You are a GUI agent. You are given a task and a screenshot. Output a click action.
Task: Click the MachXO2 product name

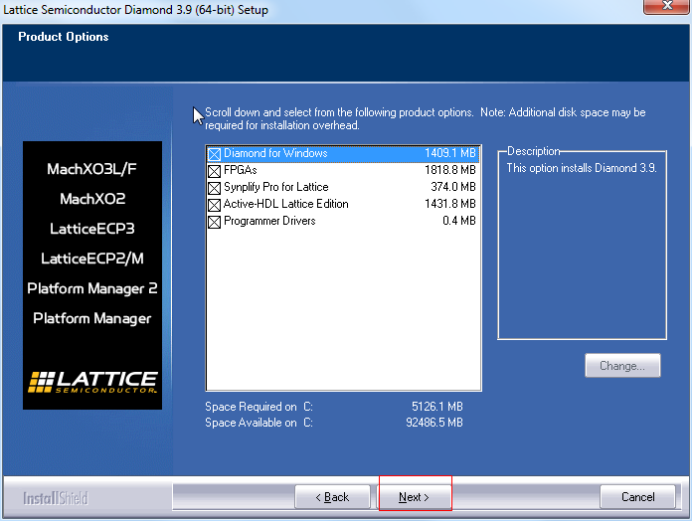pos(92,199)
